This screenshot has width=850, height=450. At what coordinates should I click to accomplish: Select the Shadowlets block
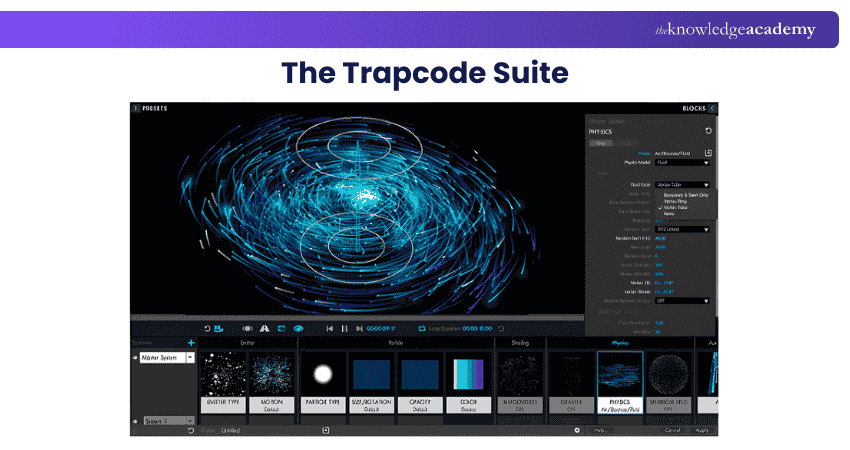tap(520, 383)
